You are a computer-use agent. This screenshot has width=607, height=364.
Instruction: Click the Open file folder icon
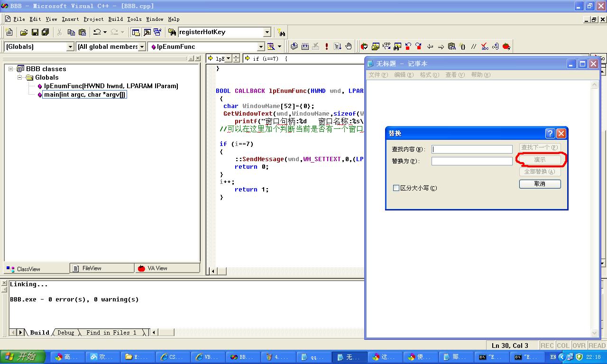(x=23, y=32)
